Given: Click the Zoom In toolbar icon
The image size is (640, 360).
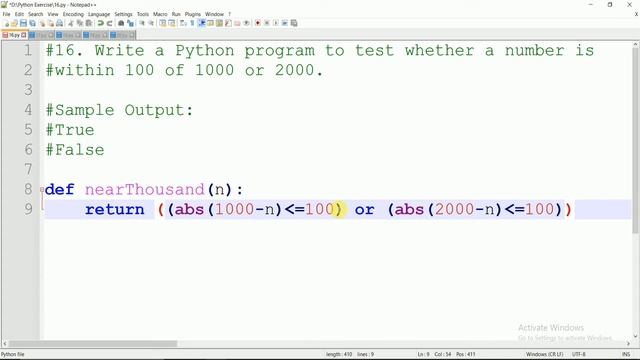Looking at the screenshot, I should (x=142, y=23).
